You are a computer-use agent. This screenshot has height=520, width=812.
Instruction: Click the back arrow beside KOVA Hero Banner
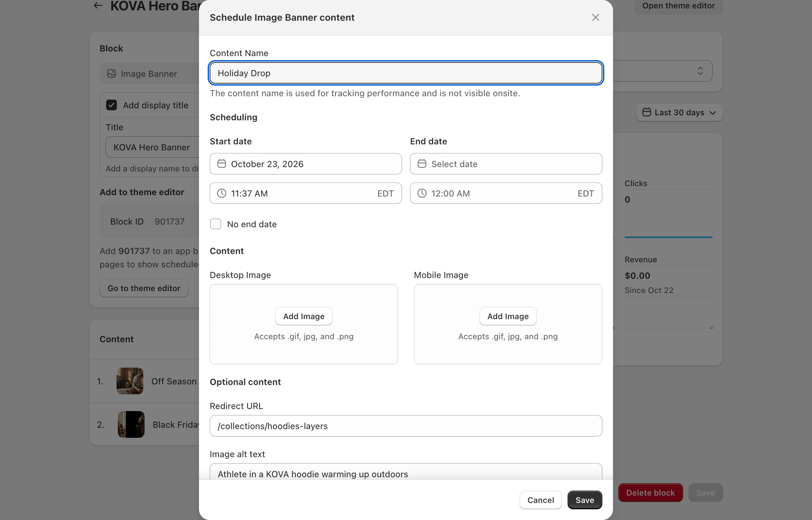(x=98, y=5)
